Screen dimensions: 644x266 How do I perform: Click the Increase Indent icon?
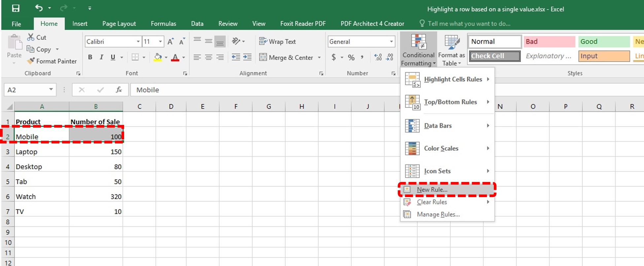point(247,57)
